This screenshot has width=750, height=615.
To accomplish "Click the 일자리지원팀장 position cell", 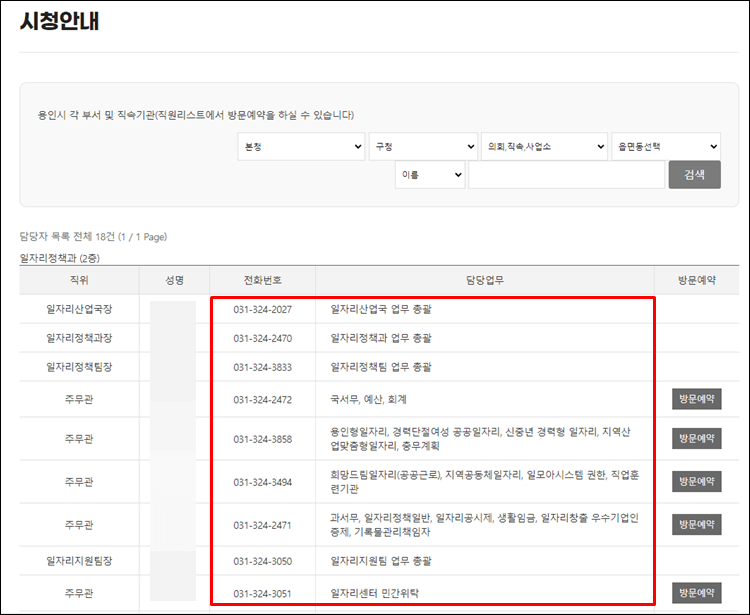I will tap(79, 560).
